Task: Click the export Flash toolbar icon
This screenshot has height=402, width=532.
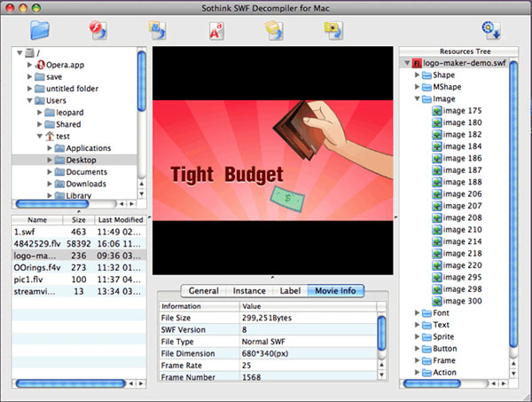Action: click(x=98, y=30)
